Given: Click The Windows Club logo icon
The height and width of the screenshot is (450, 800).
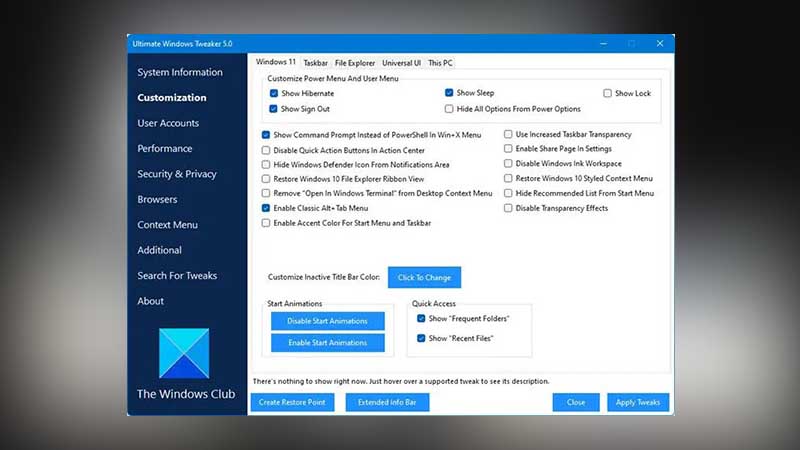Looking at the screenshot, I should click(x=184, y=353).
